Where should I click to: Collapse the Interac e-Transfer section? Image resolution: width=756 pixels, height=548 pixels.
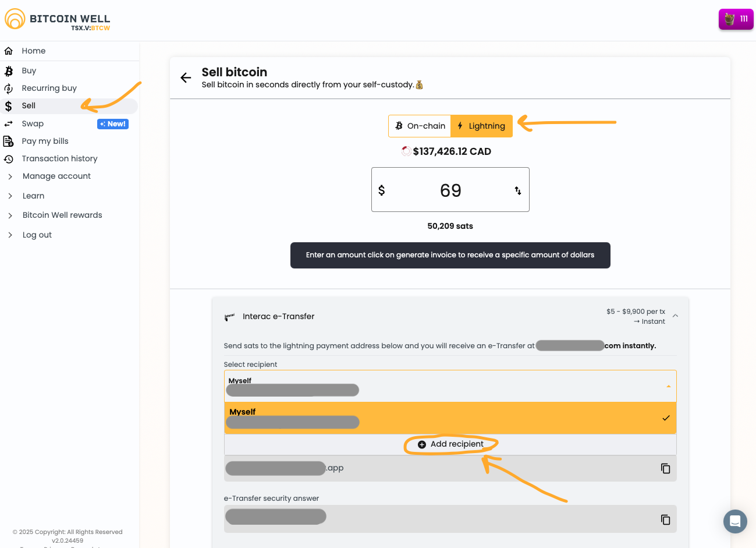click(675, 316)
